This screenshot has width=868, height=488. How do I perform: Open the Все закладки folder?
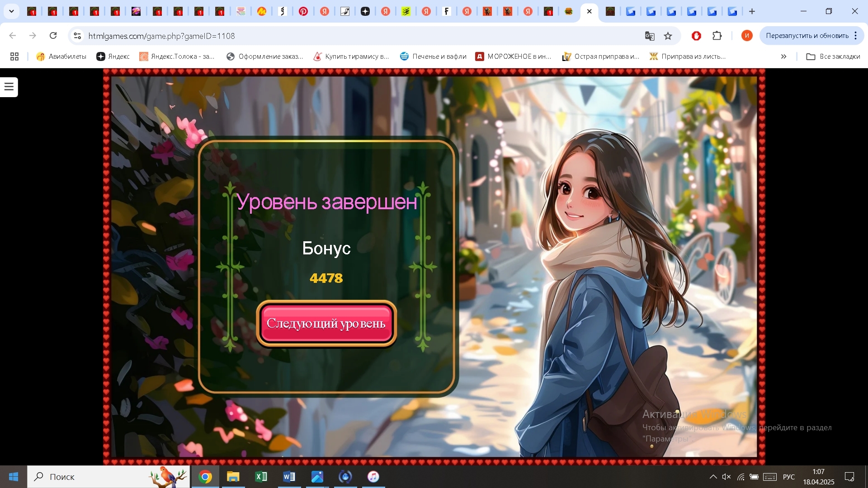coord(833,56)
